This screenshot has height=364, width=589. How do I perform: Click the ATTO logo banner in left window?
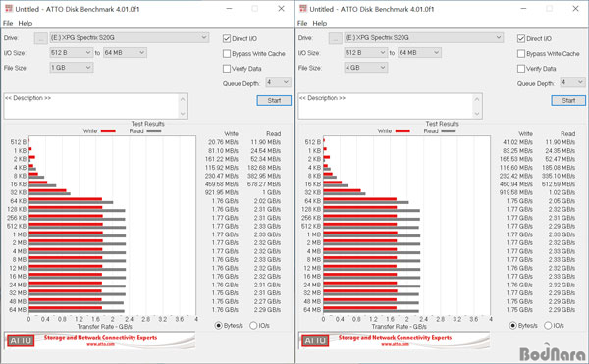click(99, 340)
